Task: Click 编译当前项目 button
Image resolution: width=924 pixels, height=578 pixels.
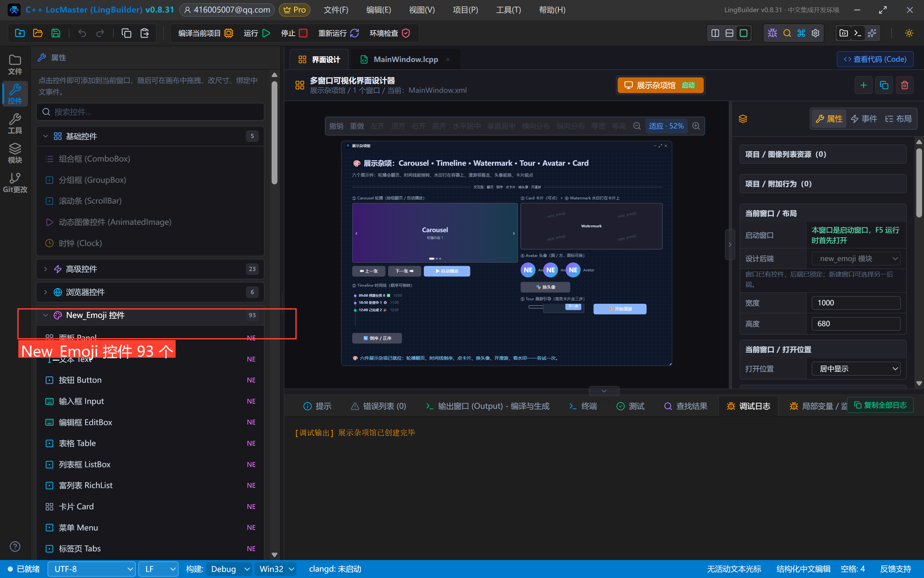Action: click(x=205, y=33)
